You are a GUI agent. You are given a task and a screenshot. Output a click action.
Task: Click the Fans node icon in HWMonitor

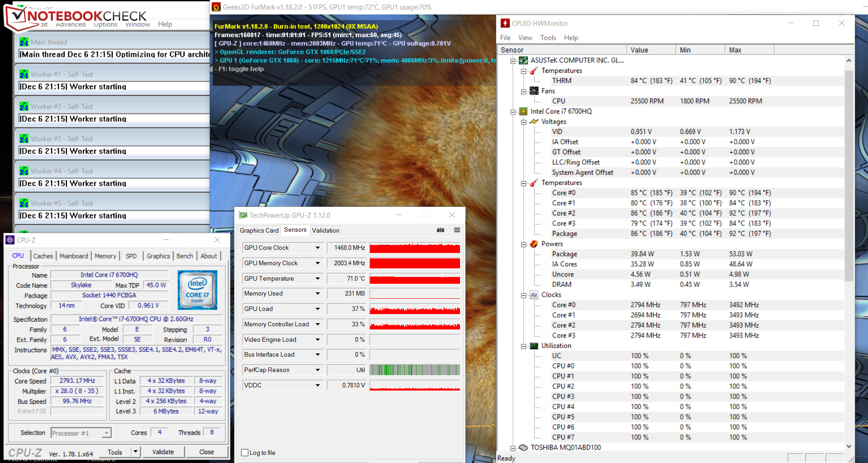(x=534, y=91)
